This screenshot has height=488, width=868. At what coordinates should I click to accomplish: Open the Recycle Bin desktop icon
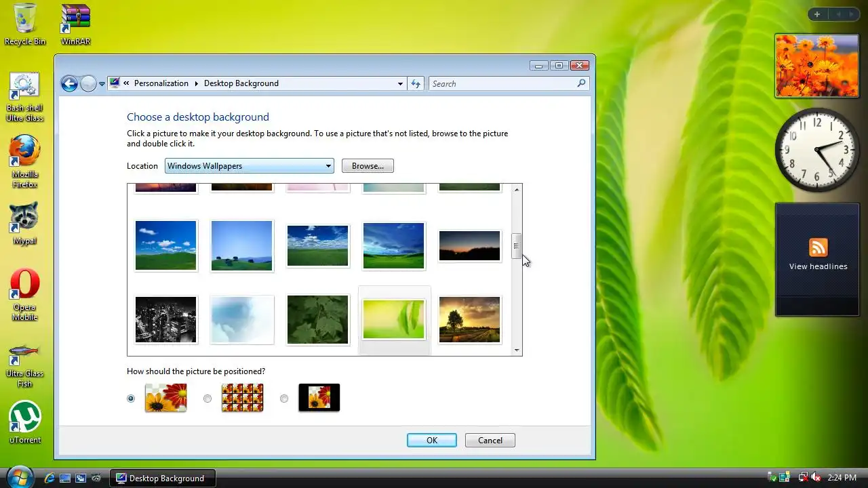tap(25, 24)
